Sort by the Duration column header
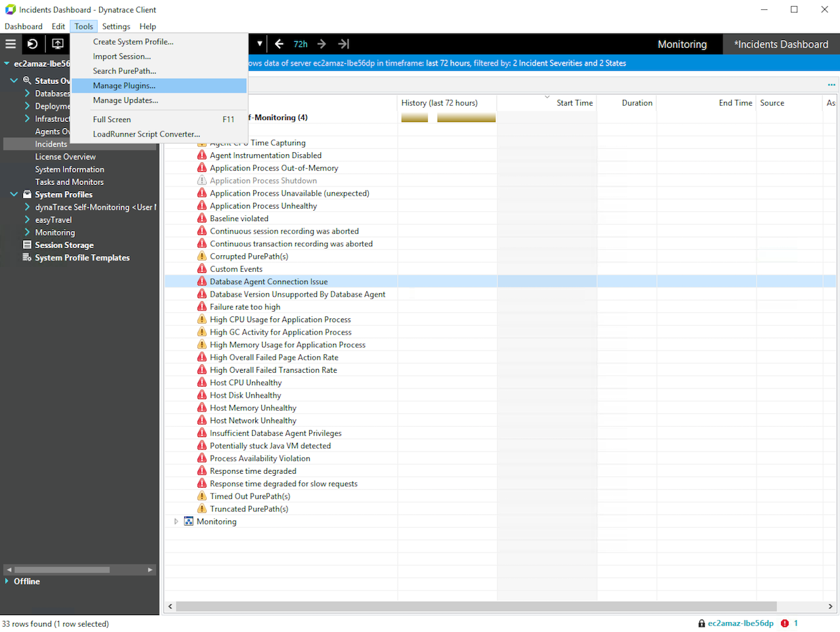 627,103
